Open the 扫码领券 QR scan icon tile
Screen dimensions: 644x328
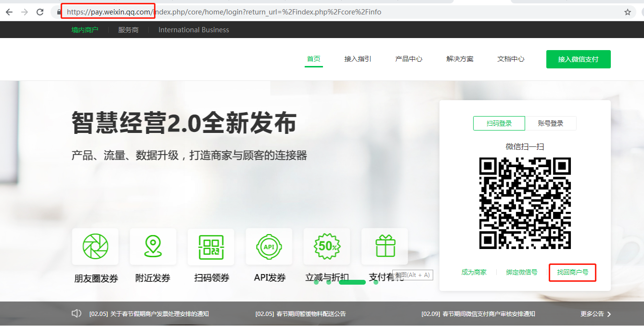pyautogui.click(x=211, y=247)
